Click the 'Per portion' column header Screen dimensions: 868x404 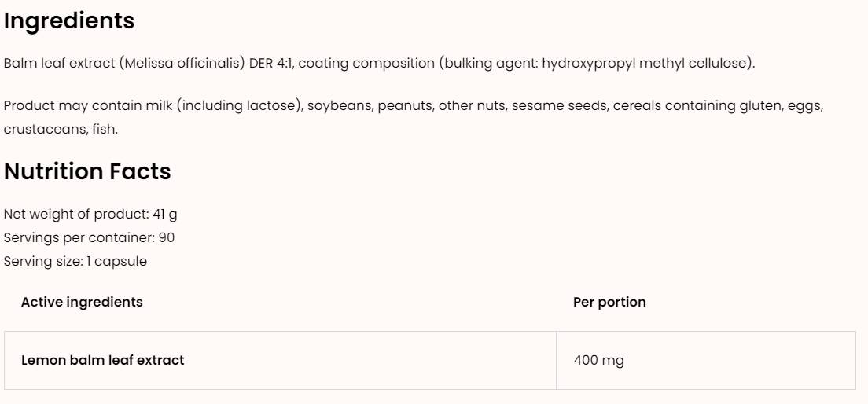click(609, 302)
